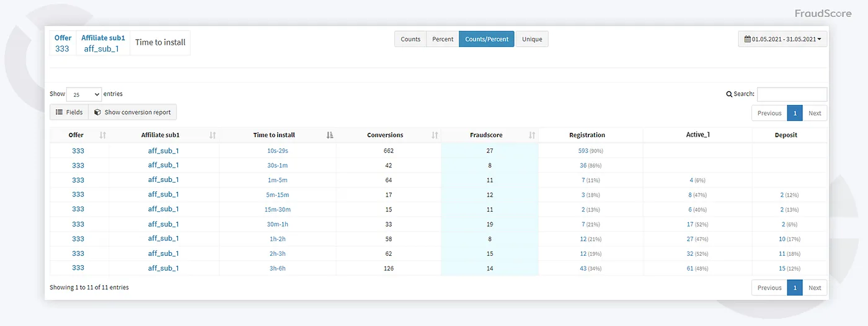Select the Unique view toggle

point(532,39)
